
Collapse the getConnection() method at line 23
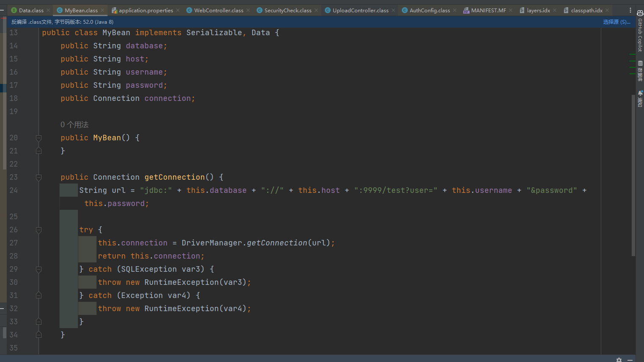(x=39, y=177)
